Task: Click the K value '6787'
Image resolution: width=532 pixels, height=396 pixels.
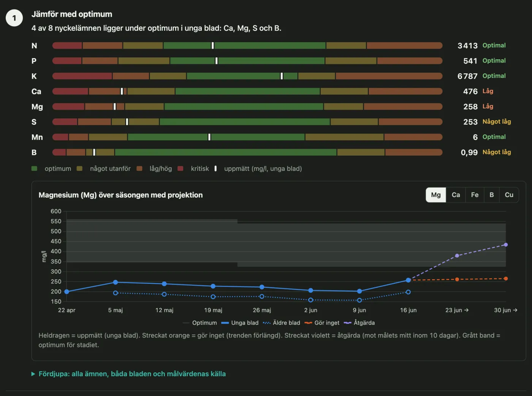Action: [467, 76]
